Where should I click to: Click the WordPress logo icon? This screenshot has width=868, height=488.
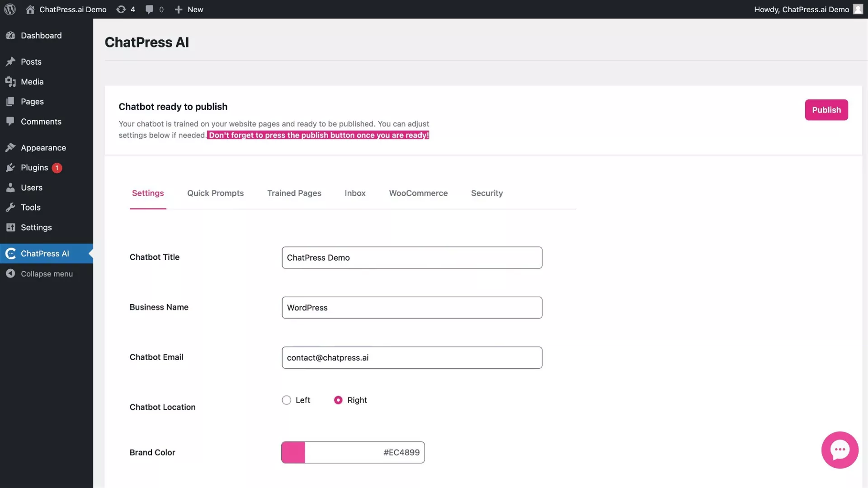click(10, 9)
